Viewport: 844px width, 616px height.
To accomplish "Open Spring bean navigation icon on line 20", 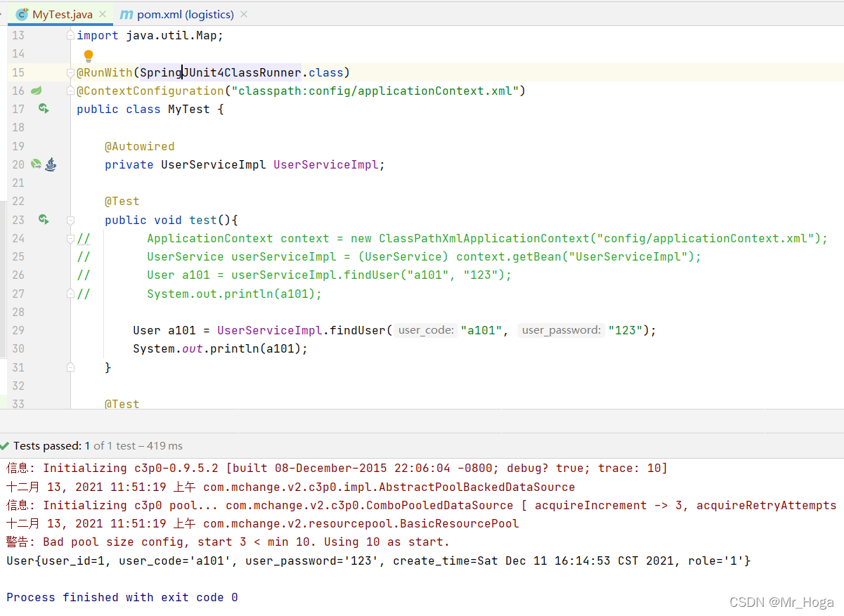I will (x=35, y=164).
